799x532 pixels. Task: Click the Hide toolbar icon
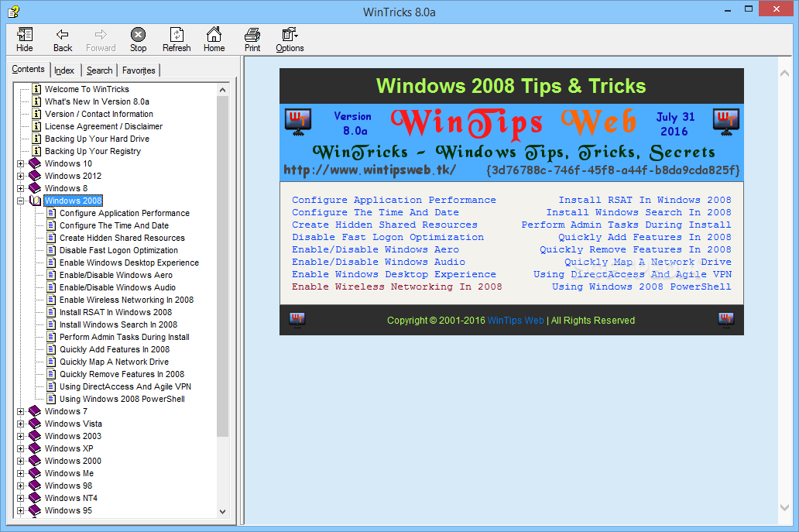point(24,35)
